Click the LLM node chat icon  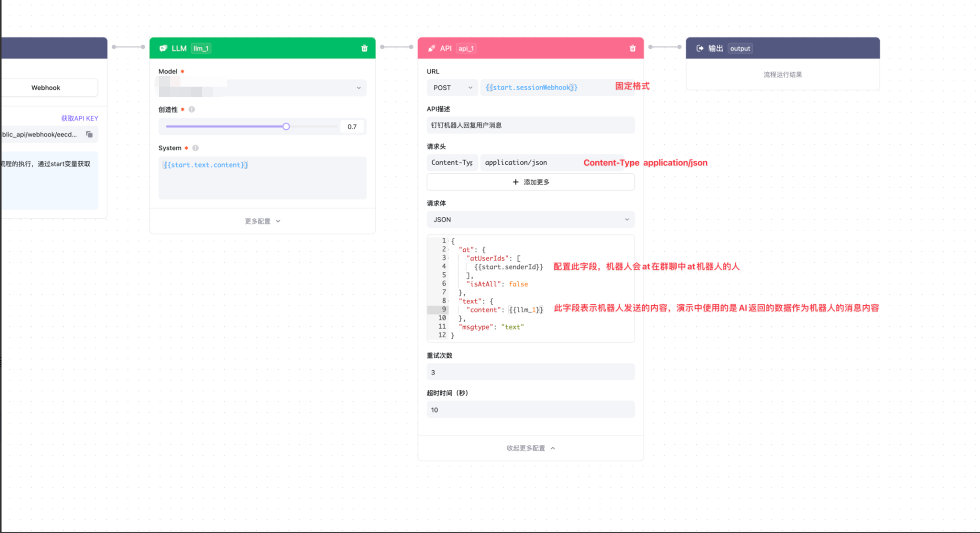[x=163, y=48]
